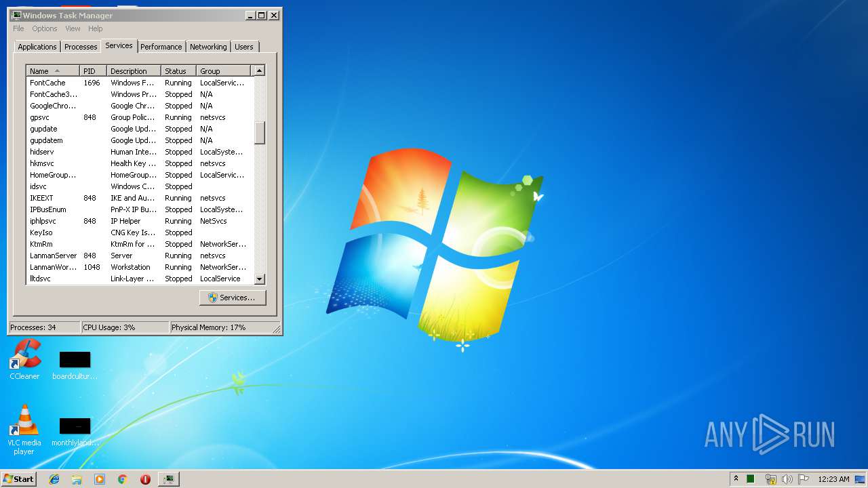Screen dimensions: 868x488
Task: Click the CPU Usage: 3% status entry
Action: point(125,327)
